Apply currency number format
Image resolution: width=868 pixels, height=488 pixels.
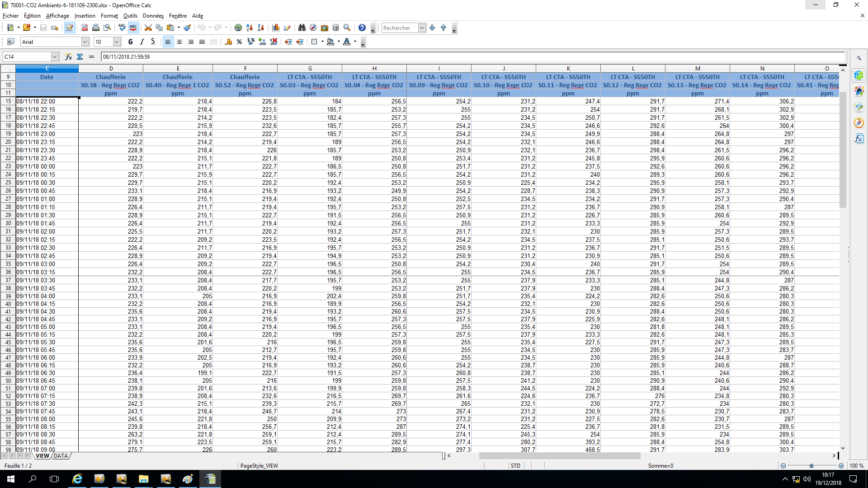click(x=228, y=42)
